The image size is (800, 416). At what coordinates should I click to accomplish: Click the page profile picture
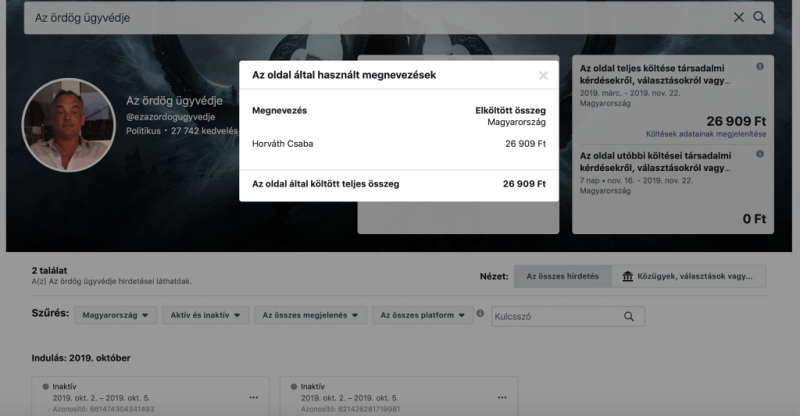coord(68,125)
